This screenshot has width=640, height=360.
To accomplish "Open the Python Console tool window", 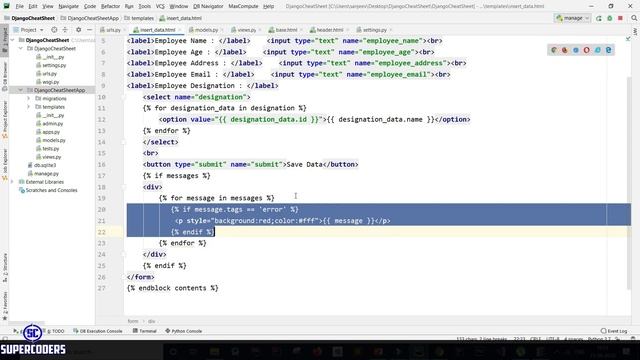I will 184,331.
